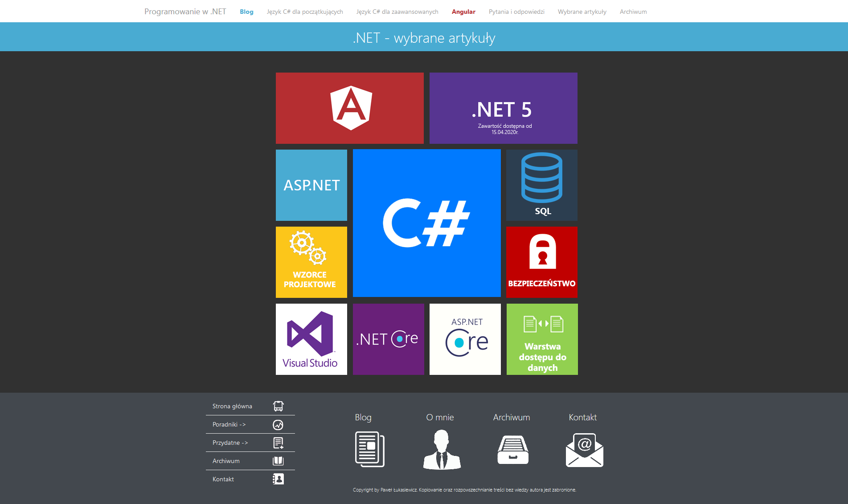Image resolution: width=848 pixels, height=504 pixels.
Task: Select the Angular item in top navigation
Action: pyautogui.click(x=463, y=12)
